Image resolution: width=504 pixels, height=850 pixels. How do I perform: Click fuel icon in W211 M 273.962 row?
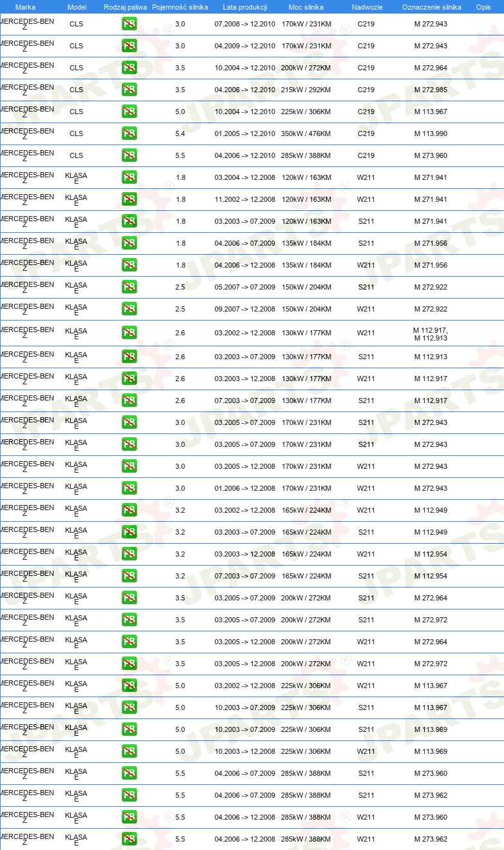point(129,839)
